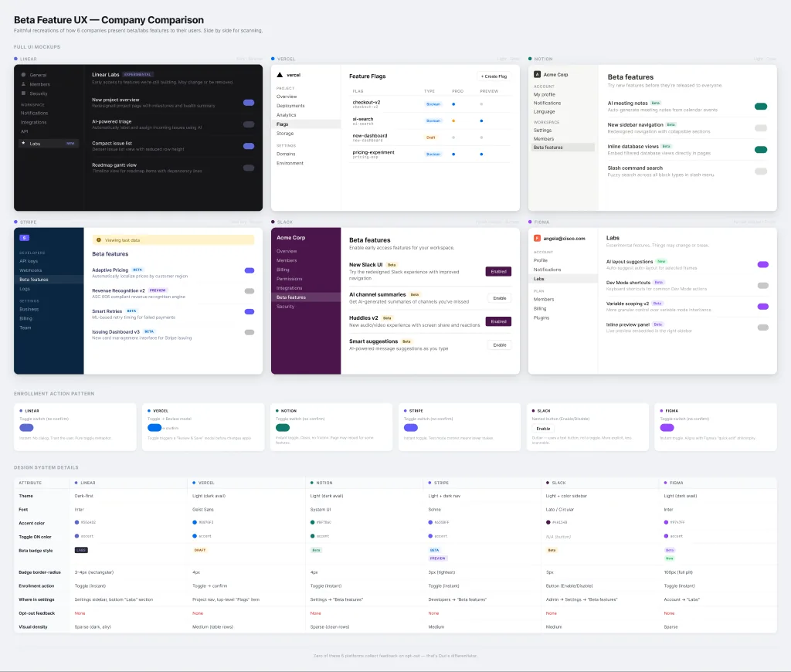The width and height of the screenshot is (791, 672).
Task: Click the Labs star icon in Linear
Action: tap(23, 143)
